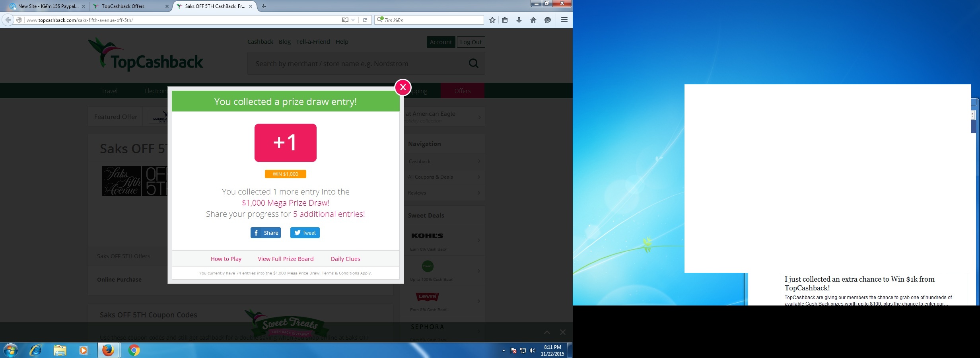
Task: Open the How to Play link
Action: click(226, 259)
